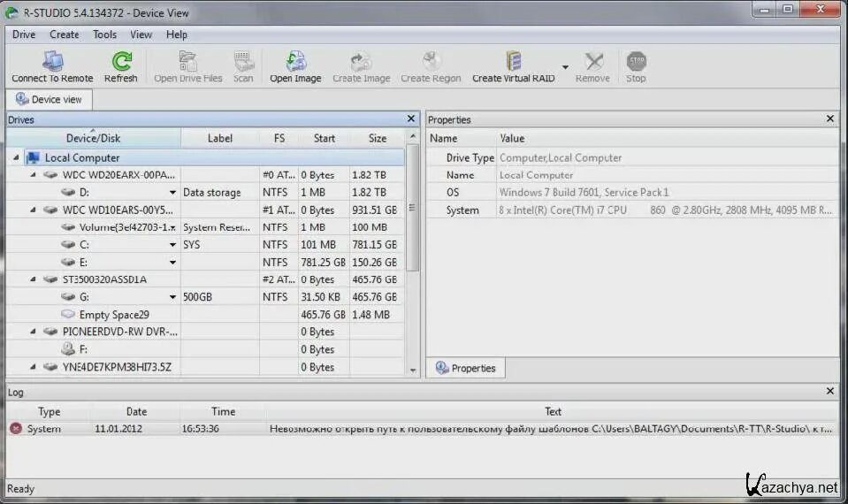Open the D: partition dropdown arrow

tap(172, 193)
